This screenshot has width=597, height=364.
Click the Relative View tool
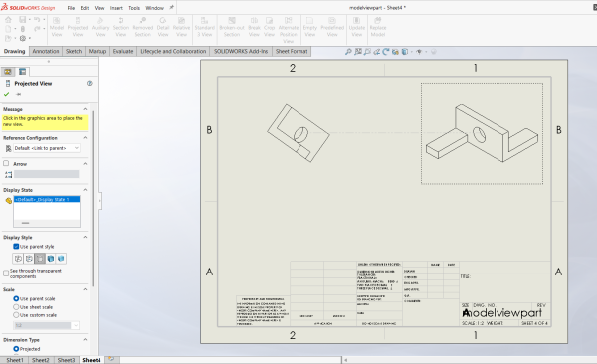click(x=181, y=27)
